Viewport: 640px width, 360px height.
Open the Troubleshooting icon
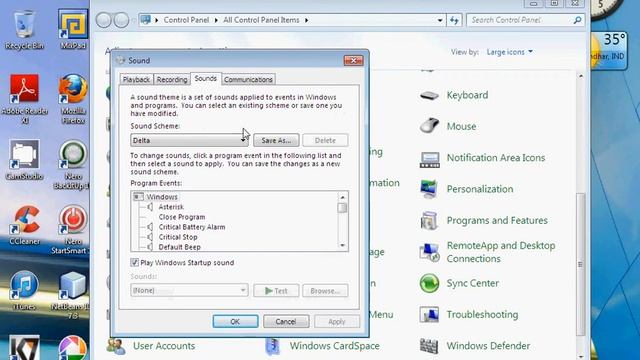click(429, 315)
